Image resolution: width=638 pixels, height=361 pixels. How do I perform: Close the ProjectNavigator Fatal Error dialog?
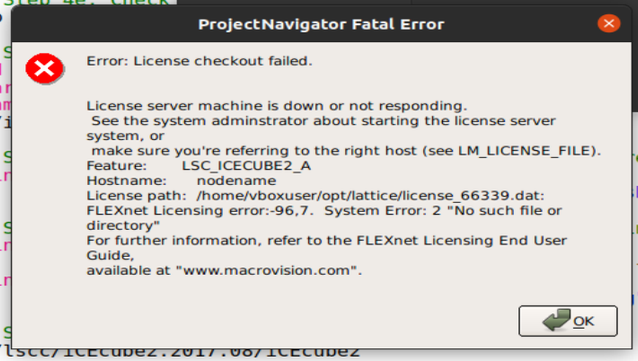point(609,23)
